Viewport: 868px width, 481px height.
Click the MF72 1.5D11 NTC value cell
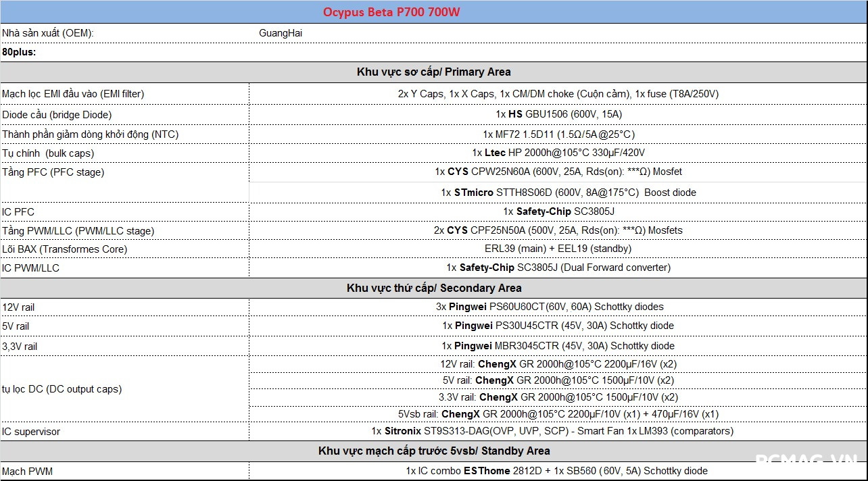[558, 134]
